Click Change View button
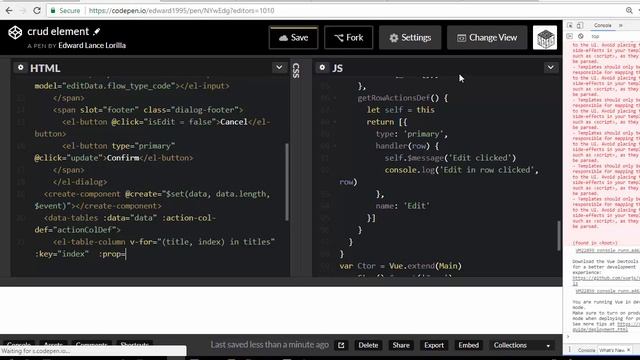The image size is (640, 360). point(487,38)
